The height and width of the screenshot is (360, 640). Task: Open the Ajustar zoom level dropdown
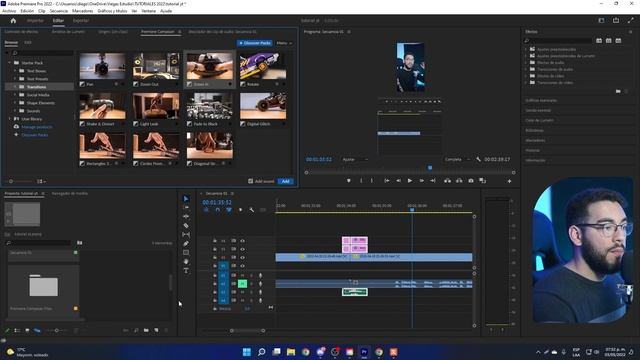(355, 159)
